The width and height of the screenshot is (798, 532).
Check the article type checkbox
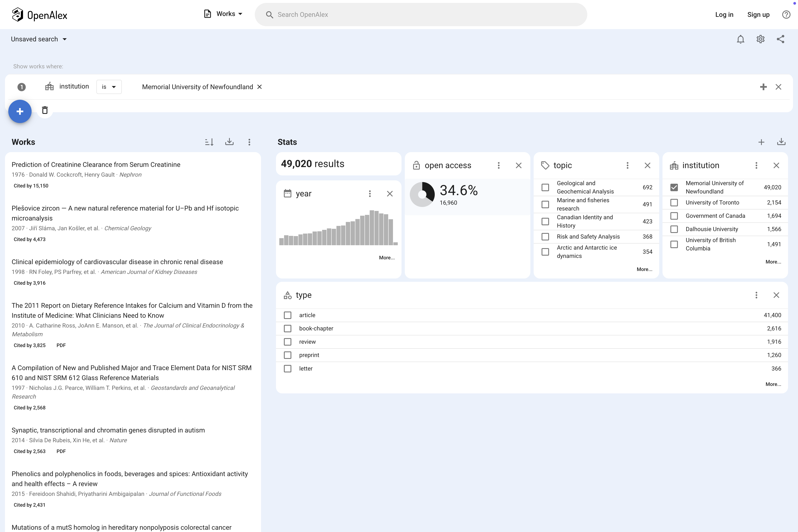point(287,315)
